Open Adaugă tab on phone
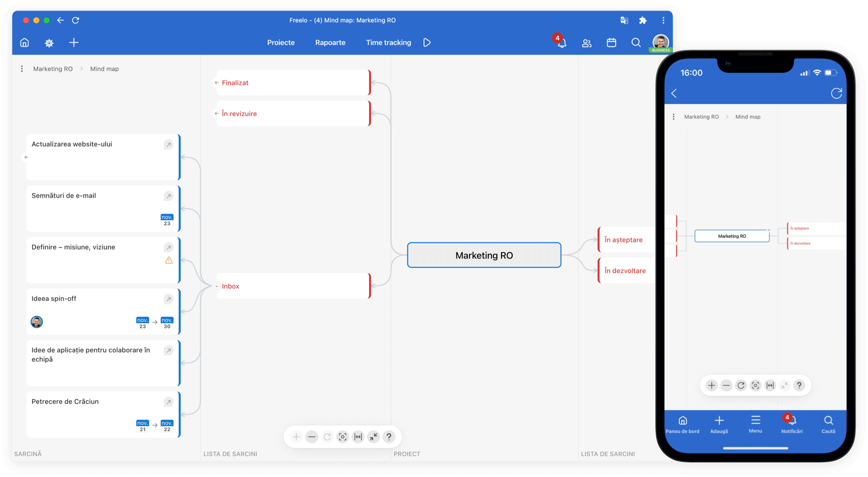The width and height of the screenshot is (868, 477). pyautogui.click(x=719, y=424)
